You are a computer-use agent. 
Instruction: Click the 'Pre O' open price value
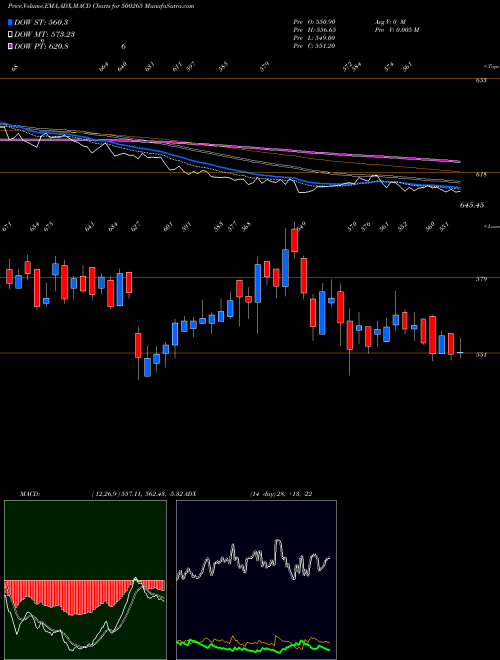coord(314,21)
